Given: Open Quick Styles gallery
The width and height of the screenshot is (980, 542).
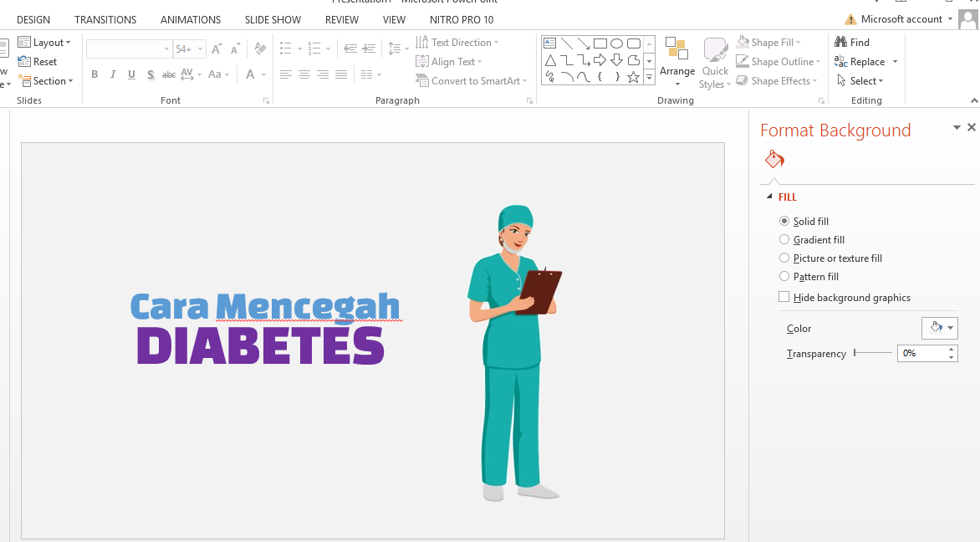Looking at the screenshot, I should click(x=715, y=63).
